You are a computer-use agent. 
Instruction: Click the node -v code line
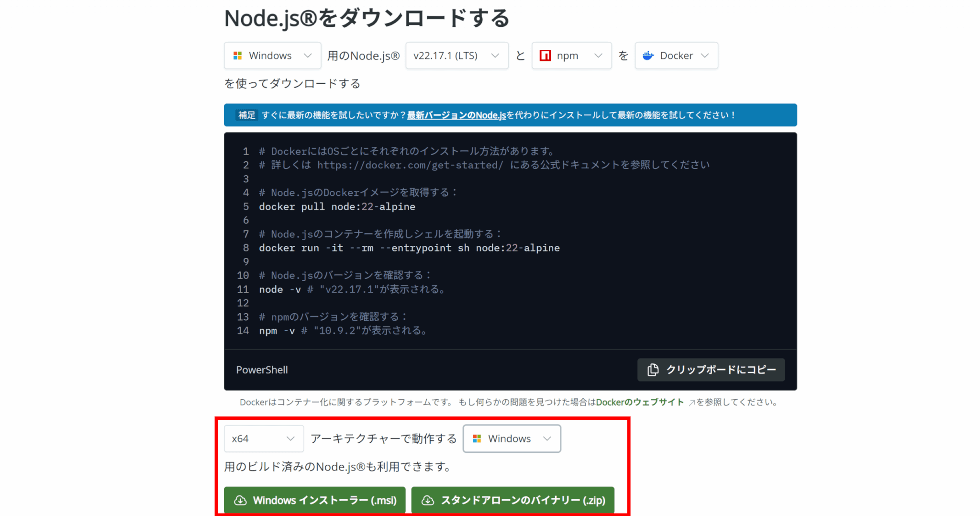pyautogui.click(x=353, y=290)
